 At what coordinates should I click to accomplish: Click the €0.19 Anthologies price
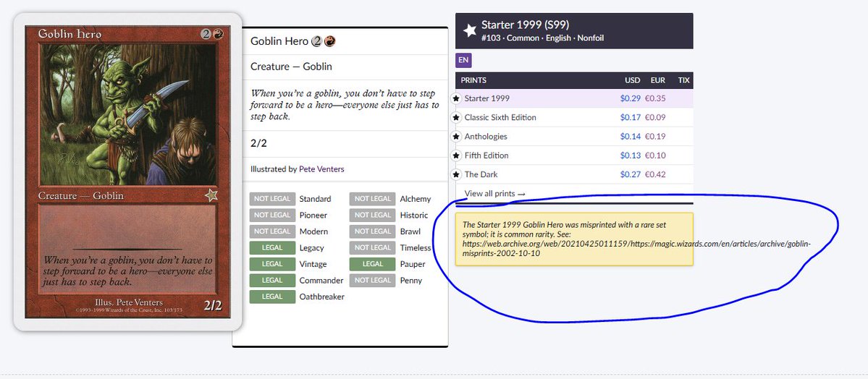point(655,136)
